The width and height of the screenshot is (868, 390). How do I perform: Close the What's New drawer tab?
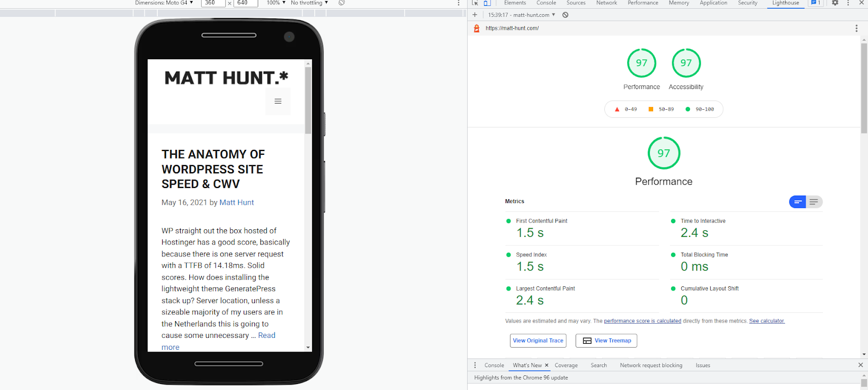(x=546, y=365)
